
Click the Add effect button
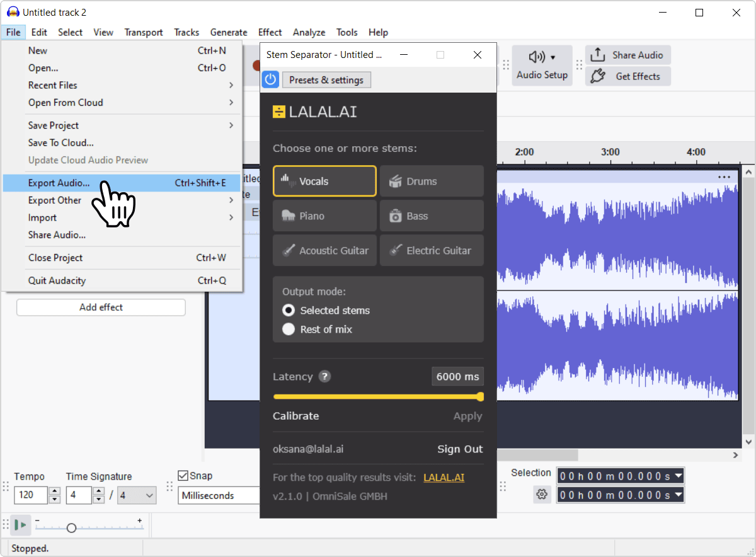click(x=101, y=307)
